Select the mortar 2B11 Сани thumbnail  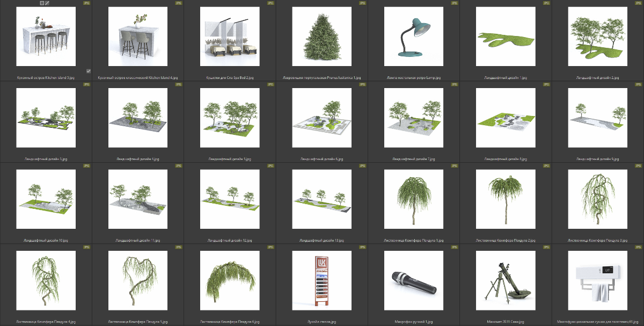pos(505,281)
